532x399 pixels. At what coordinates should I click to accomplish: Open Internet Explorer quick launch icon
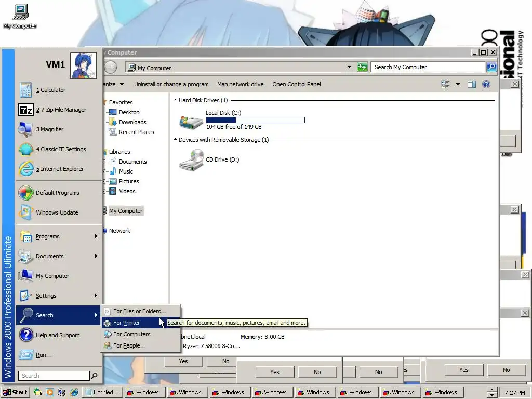tap(74, 392)
